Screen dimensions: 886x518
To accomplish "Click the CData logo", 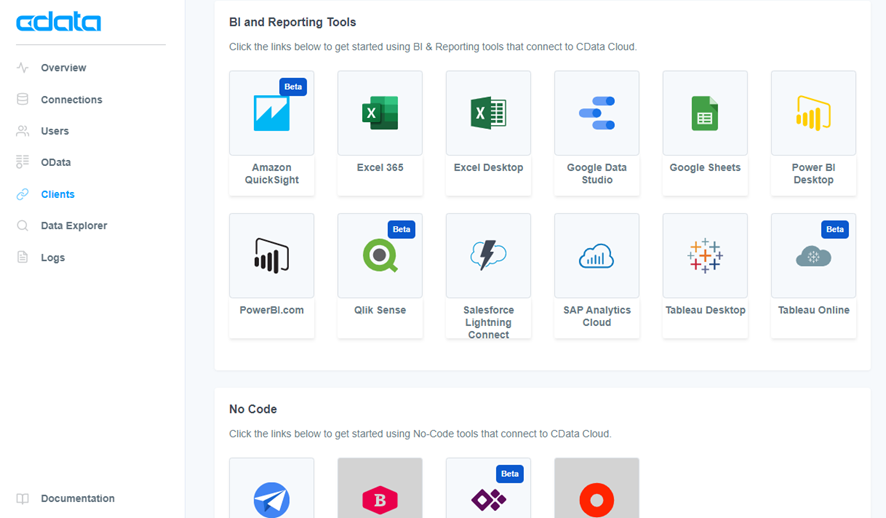I will pos(59,22).
